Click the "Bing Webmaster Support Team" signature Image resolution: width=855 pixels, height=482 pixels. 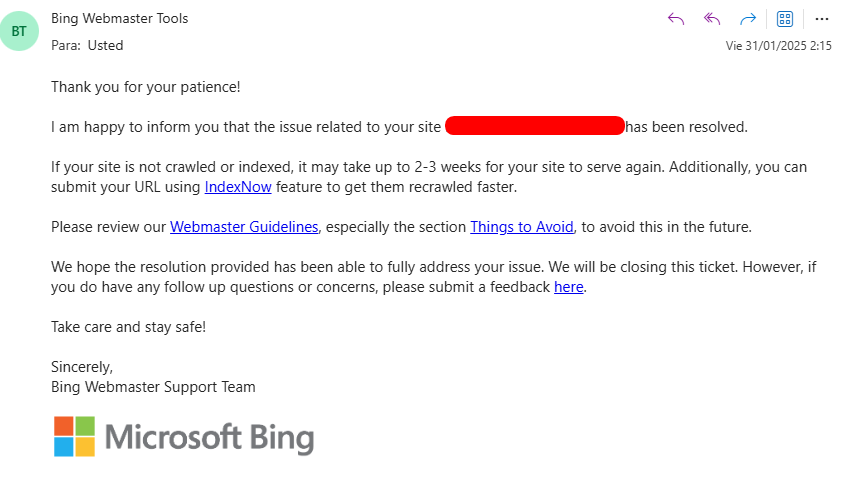153,387
